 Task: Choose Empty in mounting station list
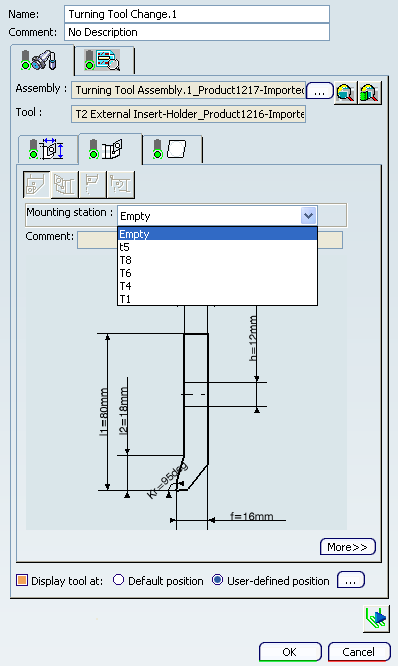point(217,234)
